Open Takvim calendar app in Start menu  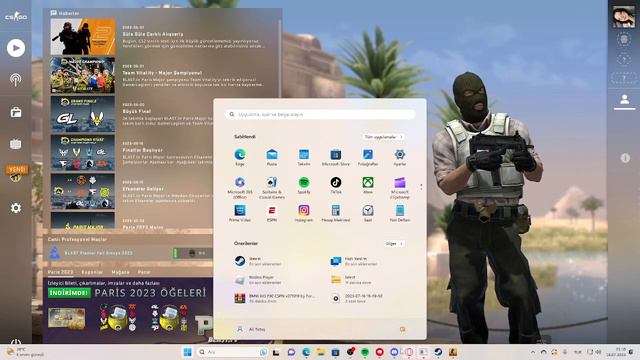[304, 157]
